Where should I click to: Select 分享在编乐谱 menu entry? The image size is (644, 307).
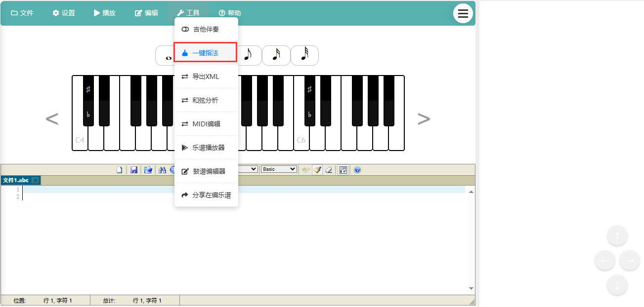[206, 195]
